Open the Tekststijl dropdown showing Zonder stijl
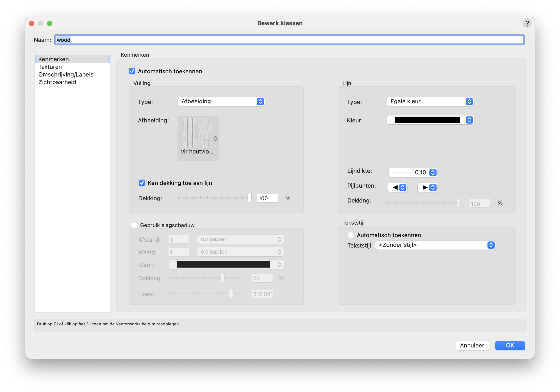The height and width of the screenshot is (392, 560). pyautogui.click(x=435, y=245)
